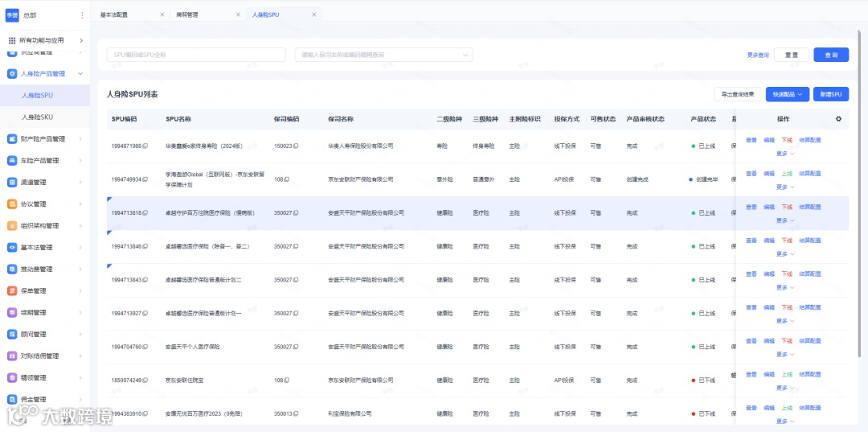Select the 人身险SPU tab
This screenshot has width=868, height=432.
coord(266,15)
